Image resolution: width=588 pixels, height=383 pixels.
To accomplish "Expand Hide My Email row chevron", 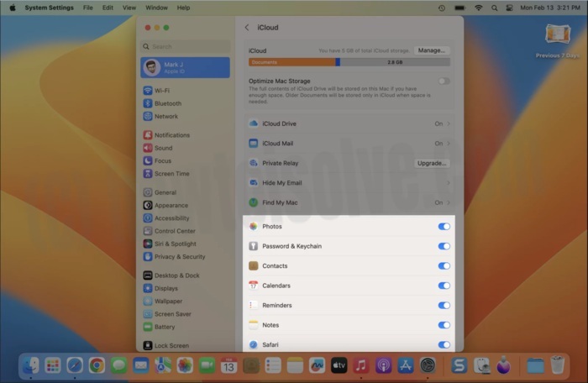I will coord(449,182).
